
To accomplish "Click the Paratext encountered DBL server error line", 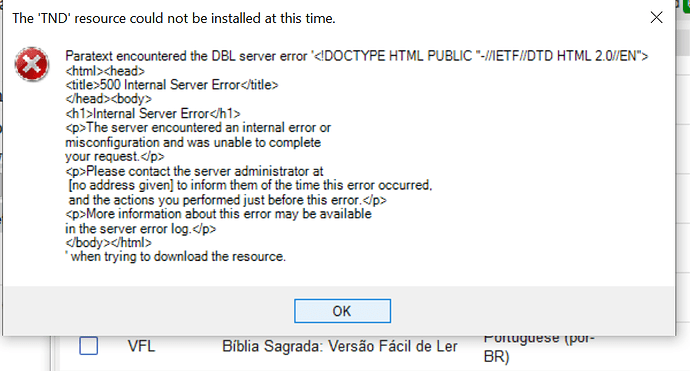I will (356, 56).
